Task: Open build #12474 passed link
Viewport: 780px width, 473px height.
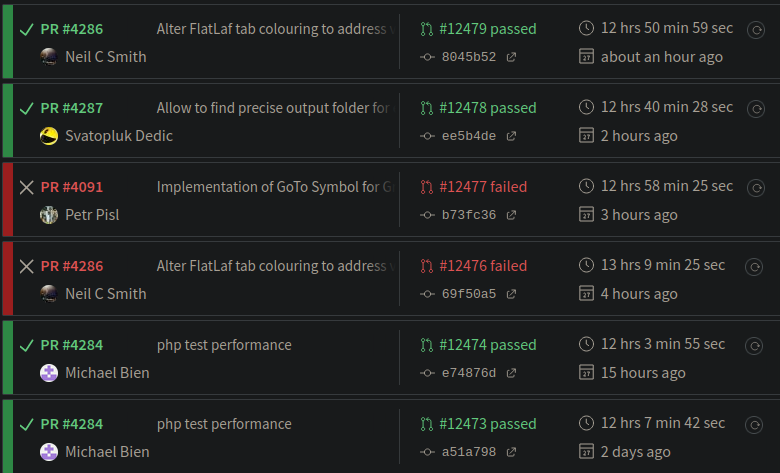Action: [487, 345]
